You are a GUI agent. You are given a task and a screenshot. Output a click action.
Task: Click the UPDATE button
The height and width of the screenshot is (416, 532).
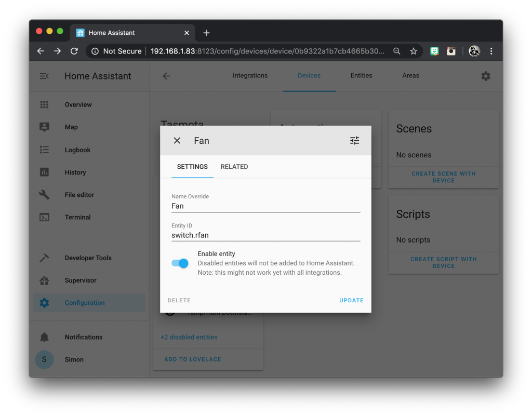(x=352, y=300)
